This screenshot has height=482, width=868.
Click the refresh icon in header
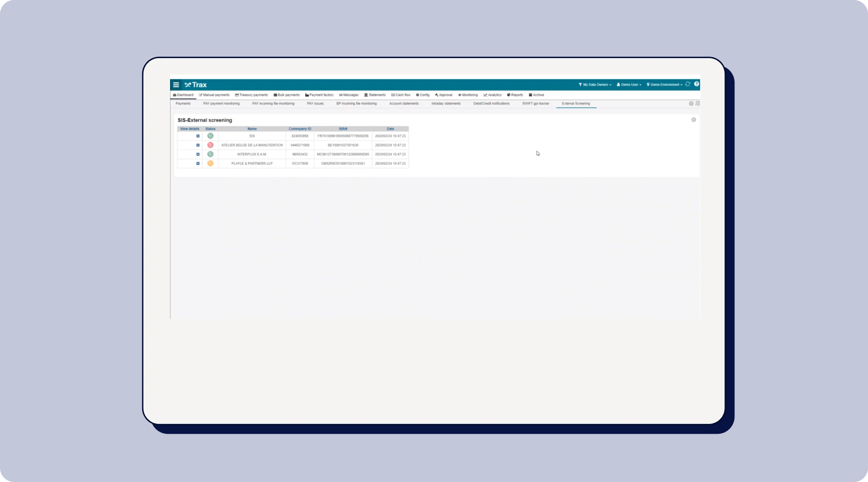tap(688, 84)
